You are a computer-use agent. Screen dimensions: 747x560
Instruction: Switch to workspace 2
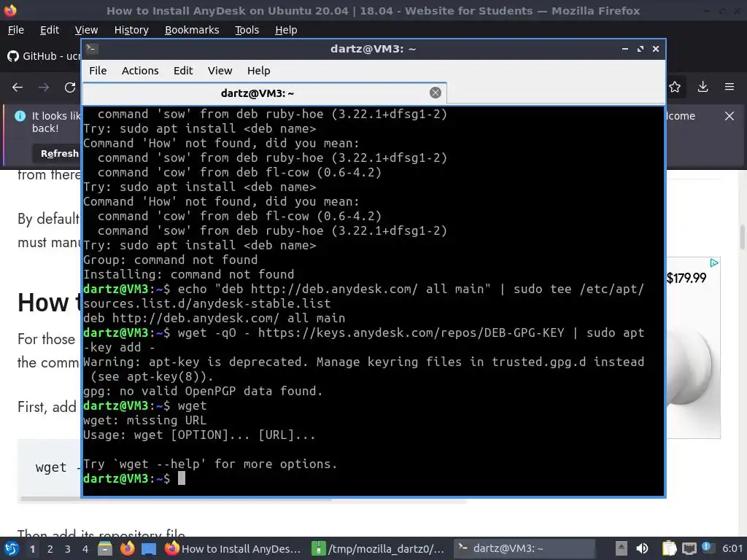point(50,549)
